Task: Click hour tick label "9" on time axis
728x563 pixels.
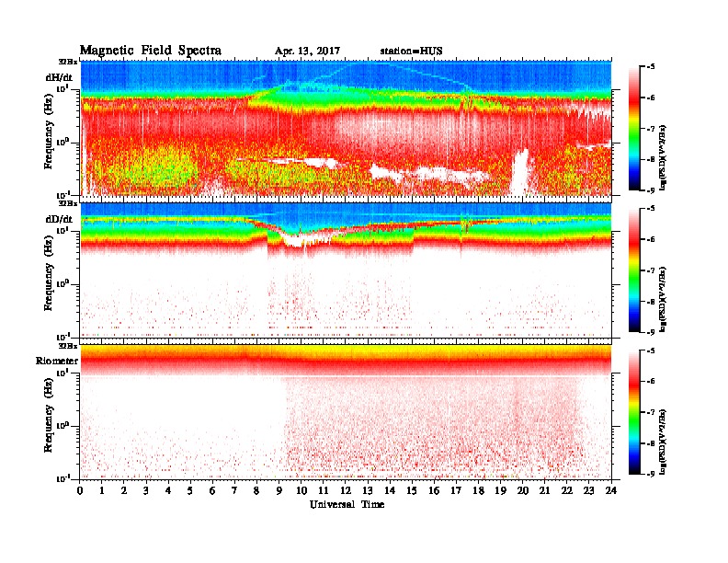Action: point(279,491)
